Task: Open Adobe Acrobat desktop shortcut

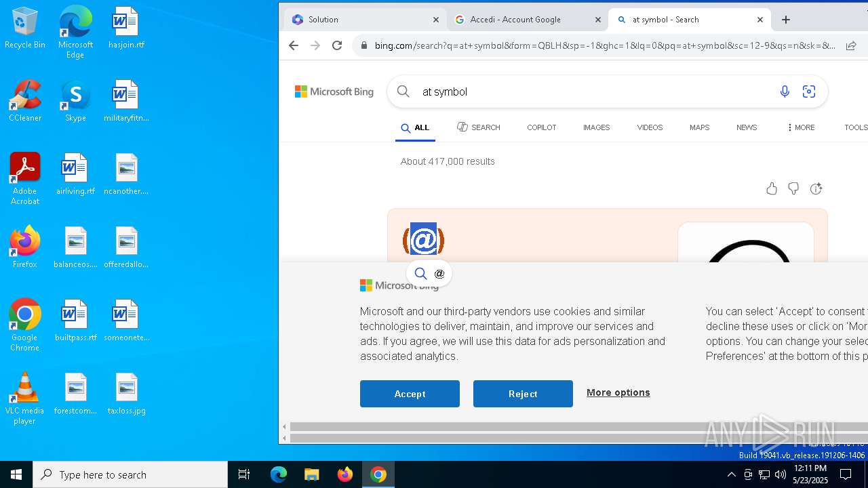Action: point(25,179)
